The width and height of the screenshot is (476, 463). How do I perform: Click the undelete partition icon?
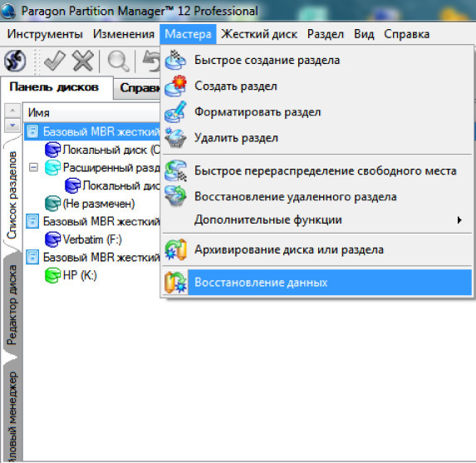[x=175, y=196]
